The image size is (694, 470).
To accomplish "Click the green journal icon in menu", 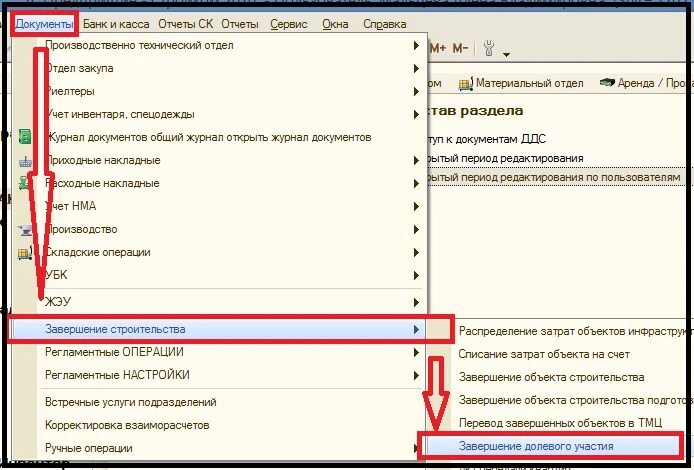I will click(25, 137).
